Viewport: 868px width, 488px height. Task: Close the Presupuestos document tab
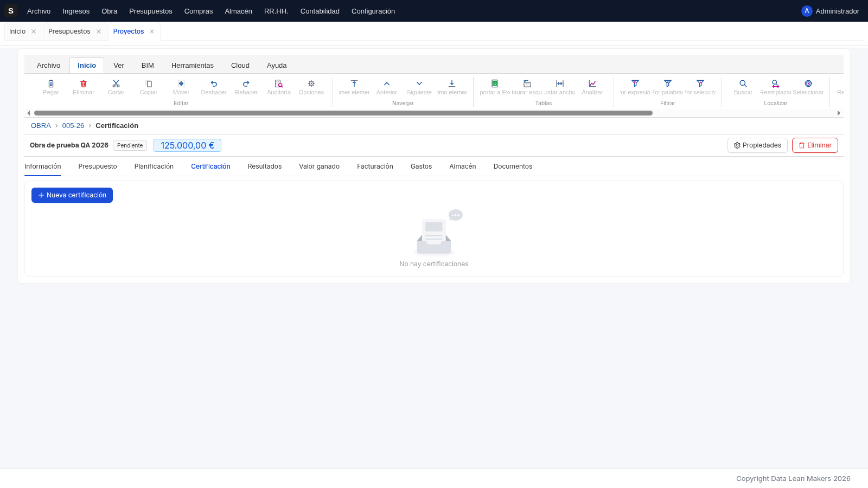pyautogui.click(x=99, y=31)
